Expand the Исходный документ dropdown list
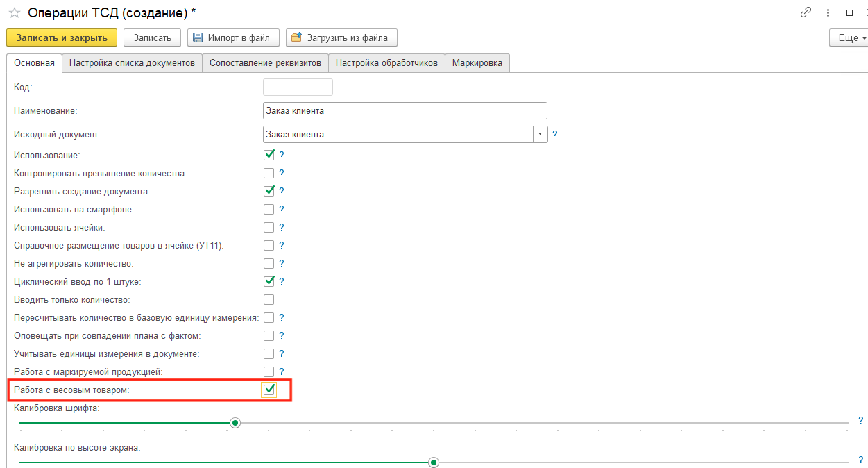 pyautogui.click(x=540, y=134)
